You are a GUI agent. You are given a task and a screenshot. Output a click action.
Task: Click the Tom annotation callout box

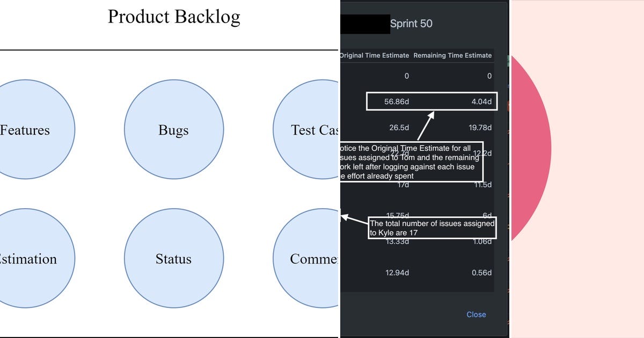pyautogui.click(x=411, y=162)
